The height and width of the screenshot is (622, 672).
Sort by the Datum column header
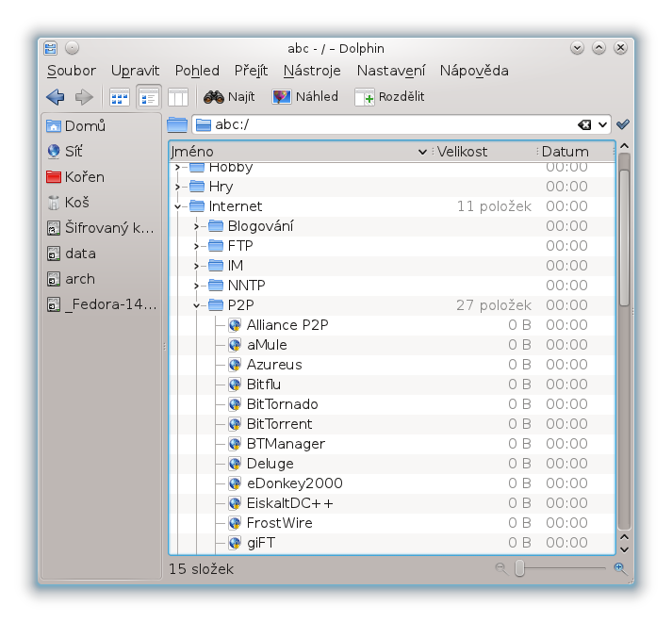[576, 152]
